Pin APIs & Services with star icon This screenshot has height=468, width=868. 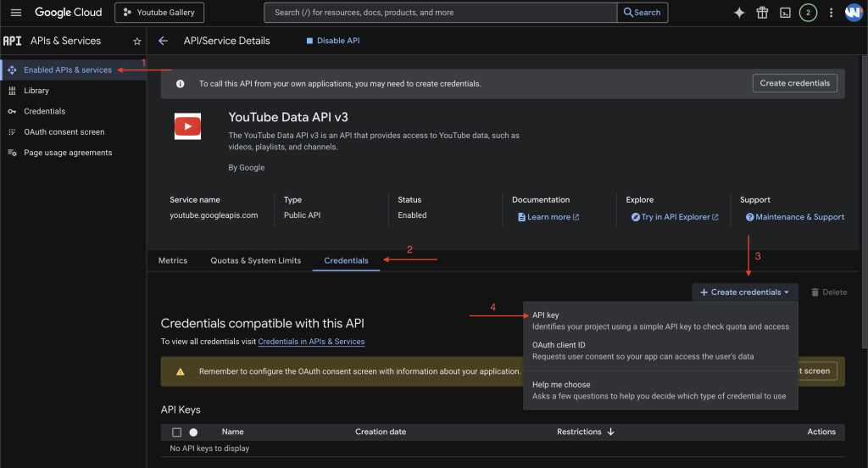coord(137,41)
